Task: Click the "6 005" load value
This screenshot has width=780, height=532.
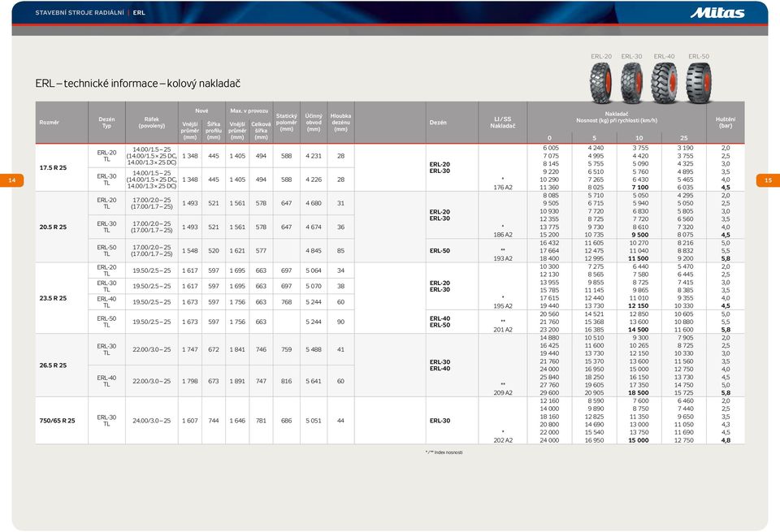Action: pos(550,148)
